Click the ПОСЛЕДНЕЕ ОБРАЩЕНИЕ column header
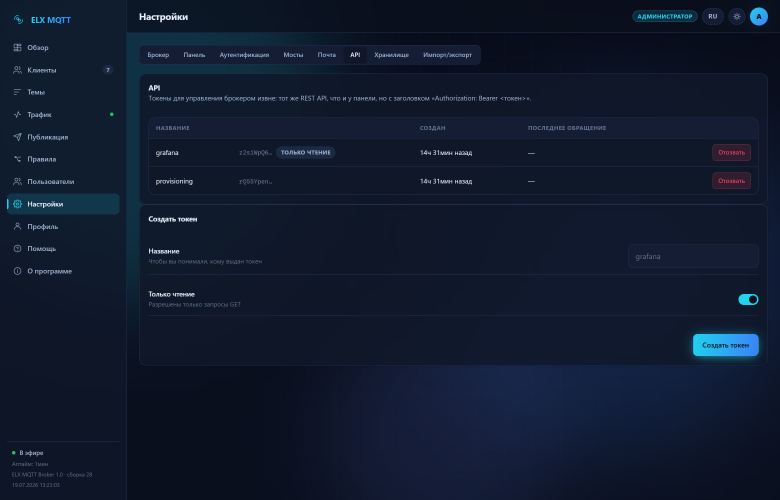Screen dimensions: 780x500 [567, 128]
